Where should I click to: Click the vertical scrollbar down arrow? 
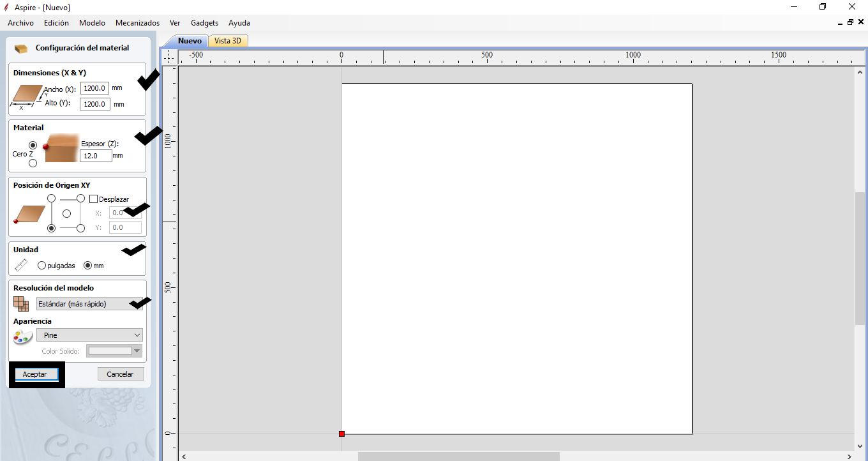pyautogui.click(x=860, y=445)
